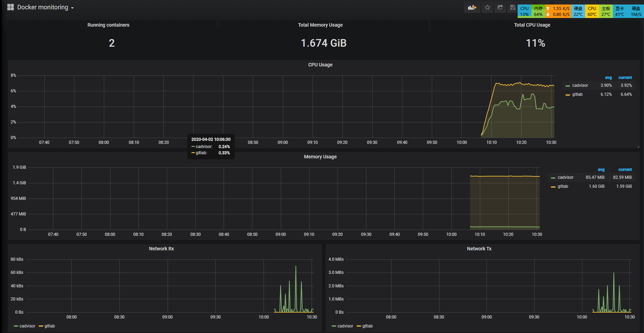Click the 内存 64% memory widget tile
Viewport: 644px width, 333px height.
click(538, 11)
